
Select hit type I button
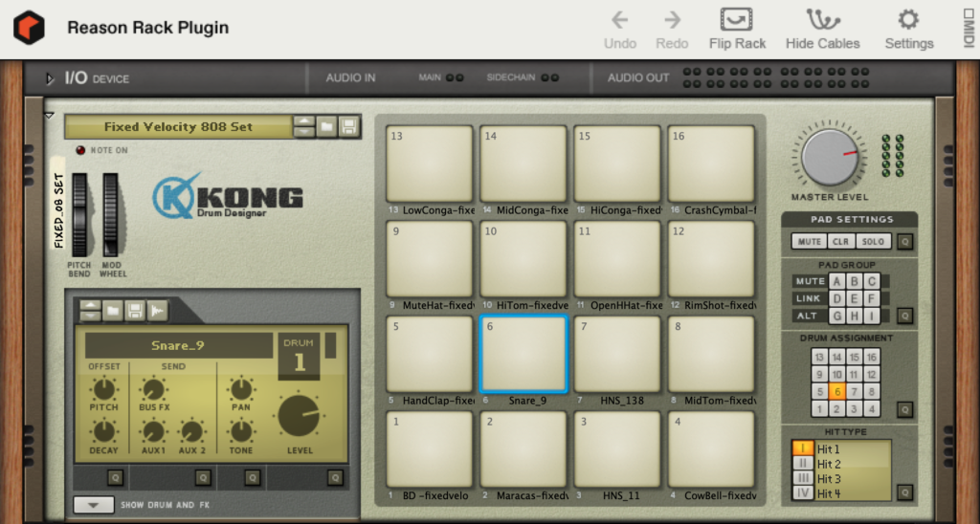tap(803, 448)
